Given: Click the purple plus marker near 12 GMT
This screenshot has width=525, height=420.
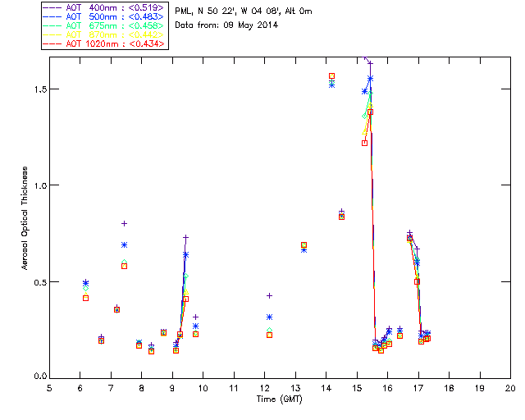Looking at the screenshot, I should (269, 295).
